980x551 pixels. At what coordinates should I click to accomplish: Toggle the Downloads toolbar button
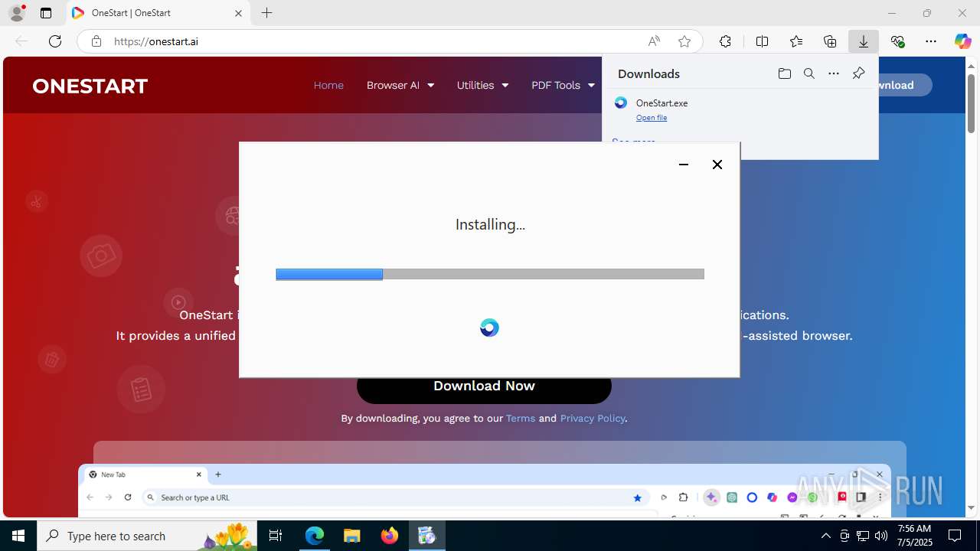point(863,41)
